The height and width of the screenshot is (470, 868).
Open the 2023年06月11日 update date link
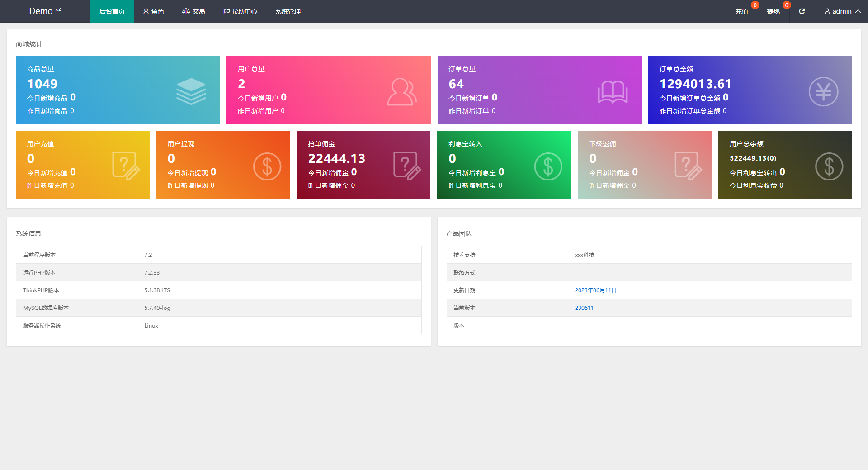(595, 290)
